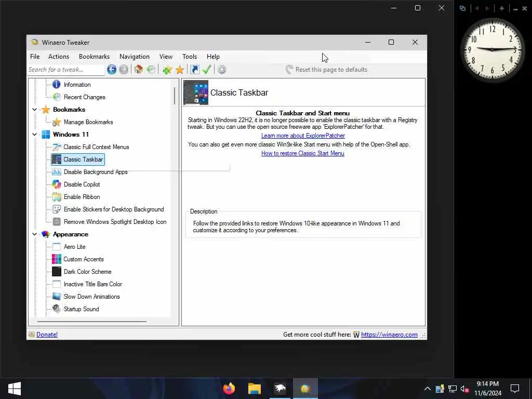Collapse the Bookmarks tree group

tap(35, 110)
